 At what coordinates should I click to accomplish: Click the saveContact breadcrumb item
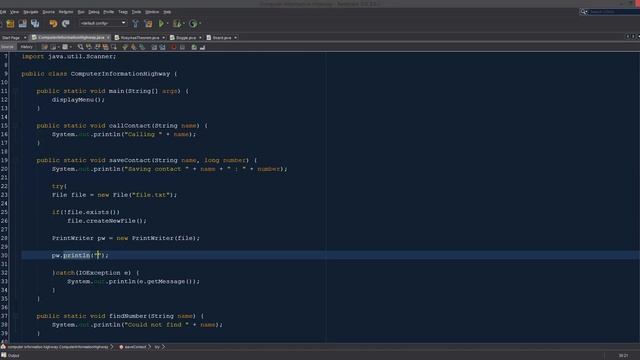(x=133, y=347)
